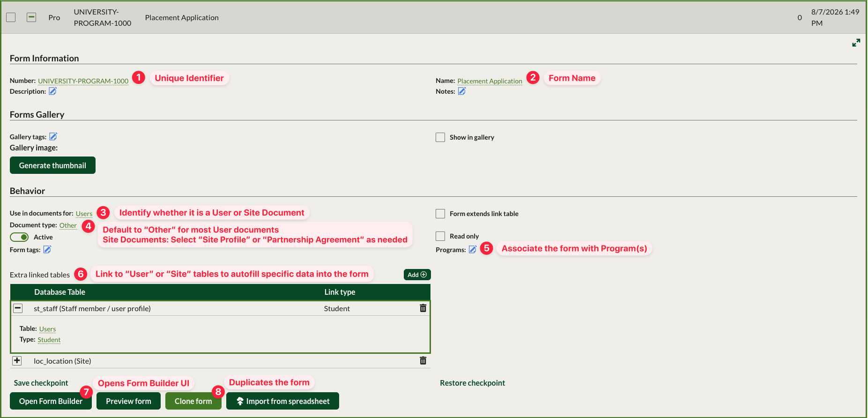Open Form Builder
This screenshot has height=418, width=868.
click(x=51, y=401)
